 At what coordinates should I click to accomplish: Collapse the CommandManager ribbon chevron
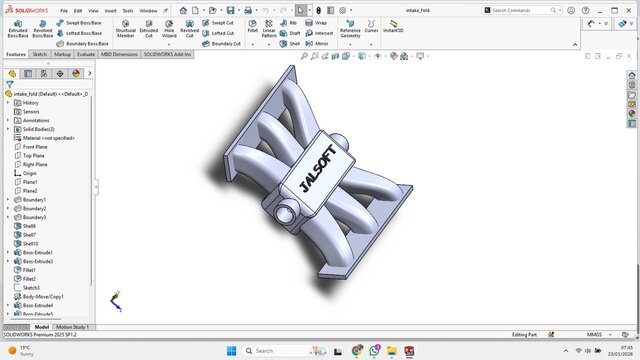click(575, 44)
